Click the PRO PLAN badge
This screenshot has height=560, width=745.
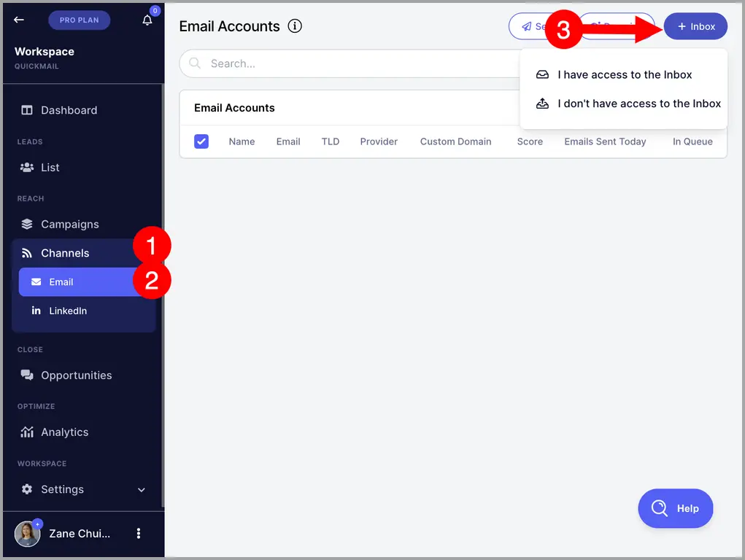tap(80, 20)
